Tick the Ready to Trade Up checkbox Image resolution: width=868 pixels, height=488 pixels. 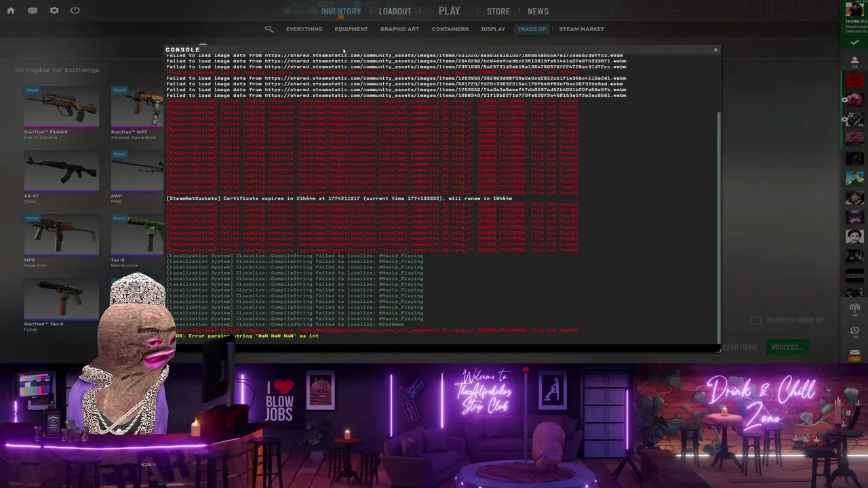tap(756, 321)
